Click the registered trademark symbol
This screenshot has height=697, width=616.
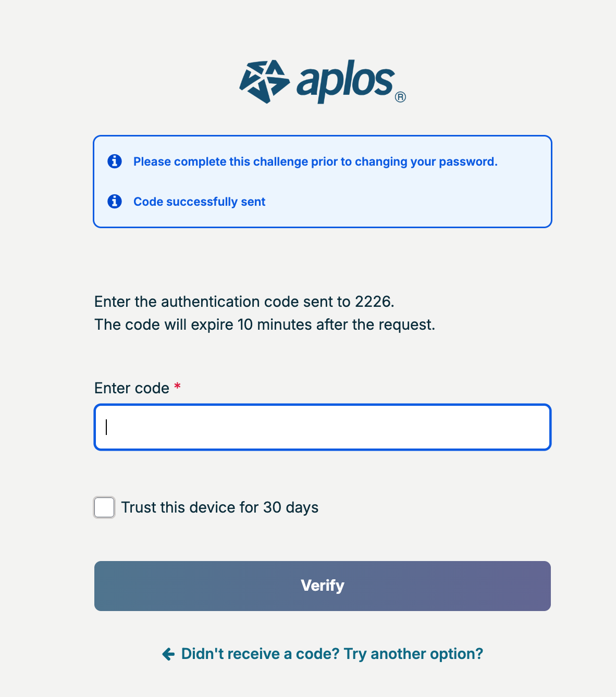[x=400, y=97]
